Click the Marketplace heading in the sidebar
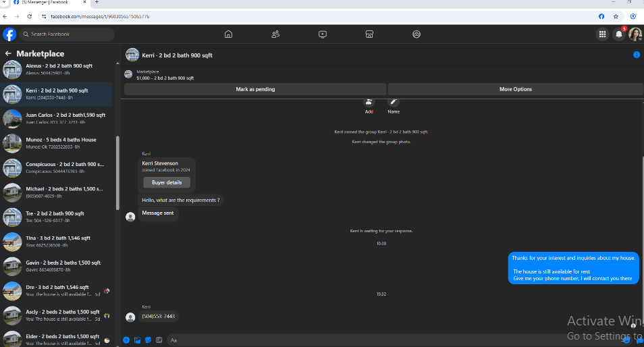 point(41,53)
